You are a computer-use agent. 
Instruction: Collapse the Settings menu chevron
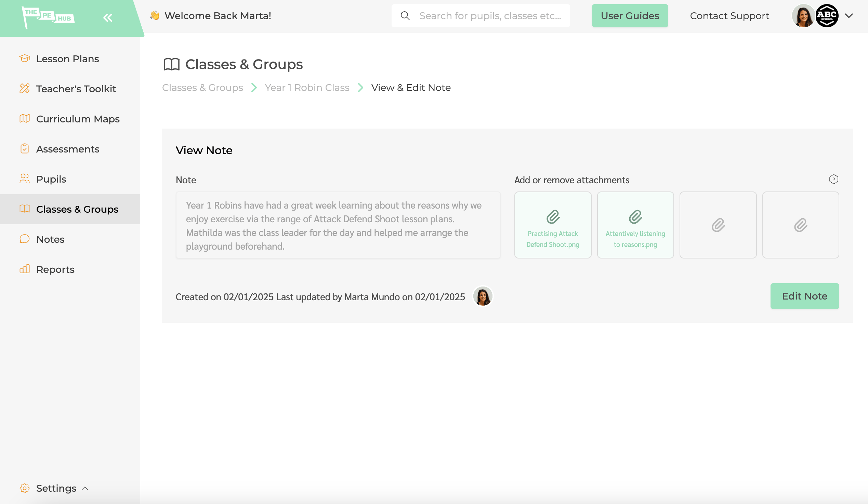click(x=84, y=489)
